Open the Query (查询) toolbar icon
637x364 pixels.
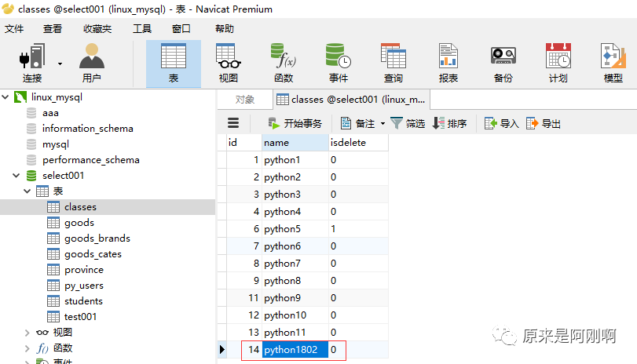(x=394, y=63)
